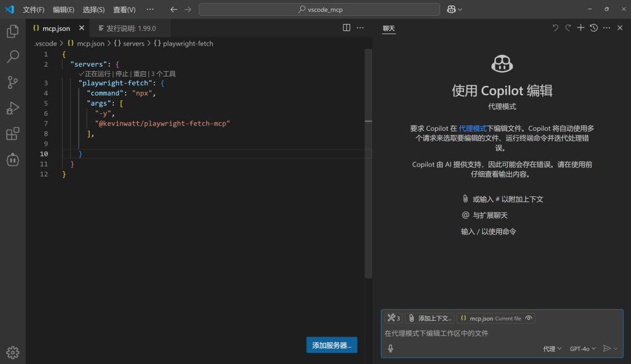Click the 正在运行 status code lens
This screenshot has width=631, height=364.
[95, 74]
